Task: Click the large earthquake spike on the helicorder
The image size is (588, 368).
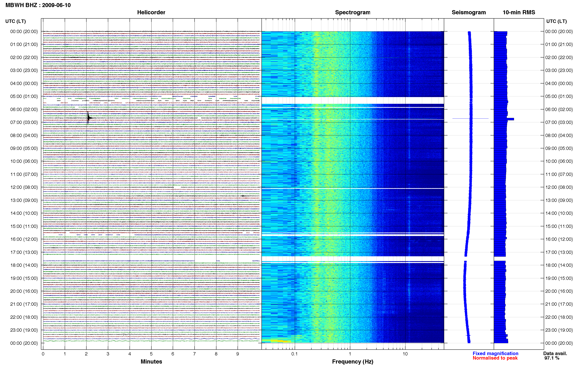Action: tap(89, 118)
